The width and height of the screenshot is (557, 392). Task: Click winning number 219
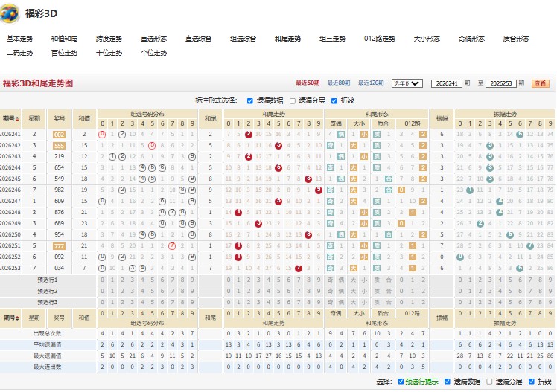pyautogui.click(x=59, y=156)
